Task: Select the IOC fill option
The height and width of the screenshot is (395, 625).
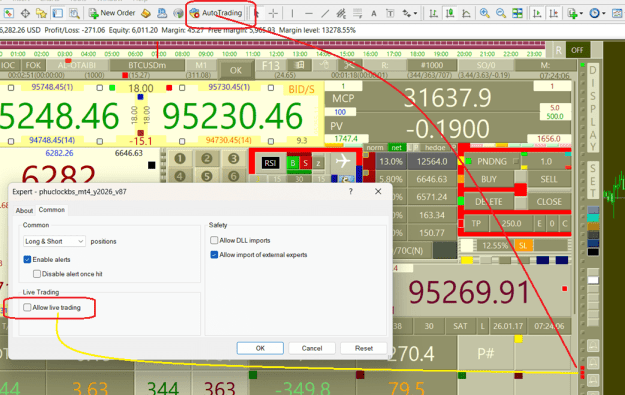Action: [8, 65]
